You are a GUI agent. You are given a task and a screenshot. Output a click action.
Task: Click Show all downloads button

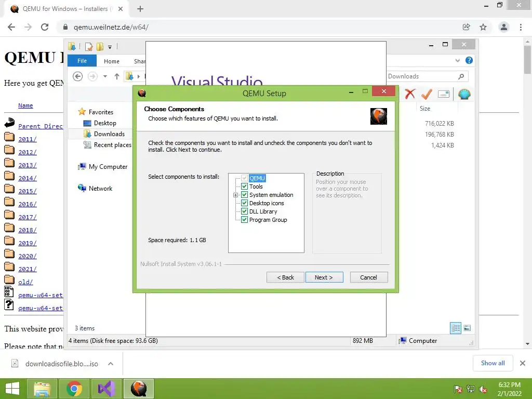(493, 363)
